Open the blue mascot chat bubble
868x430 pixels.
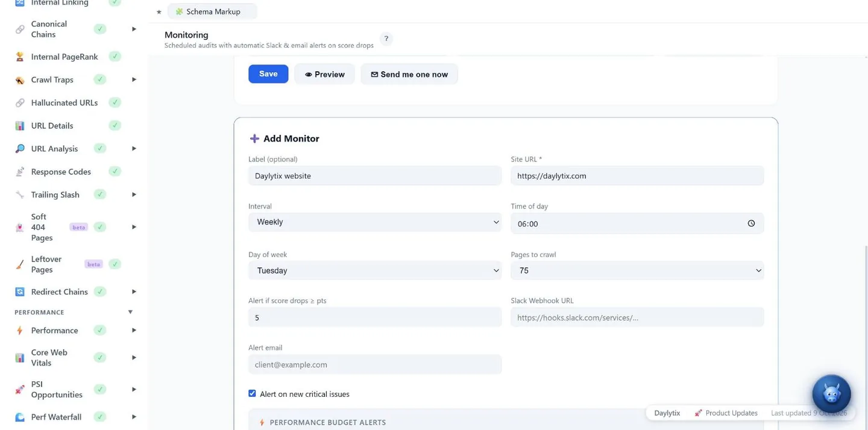pyautogui.click(x=831, y=394)
